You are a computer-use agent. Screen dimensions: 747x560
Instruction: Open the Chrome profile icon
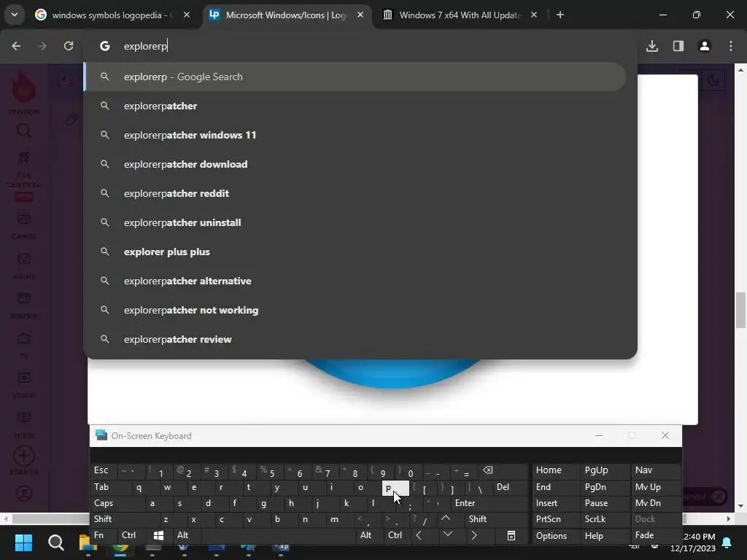[705, 46]
